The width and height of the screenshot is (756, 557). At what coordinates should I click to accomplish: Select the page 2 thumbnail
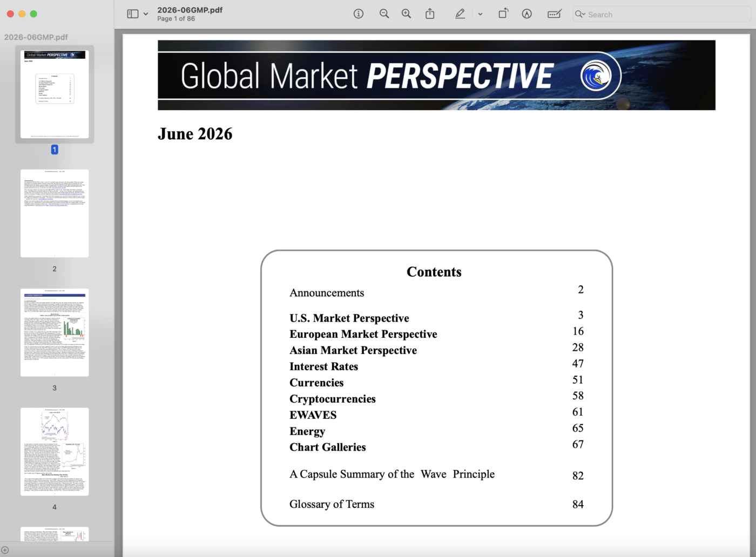coord(55,214)
